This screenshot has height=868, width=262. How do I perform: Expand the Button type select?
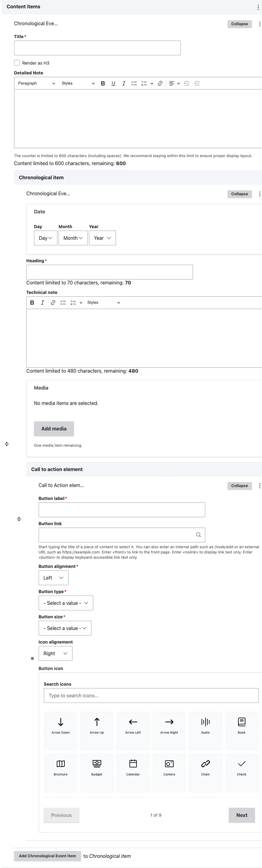tap(66, 603)
